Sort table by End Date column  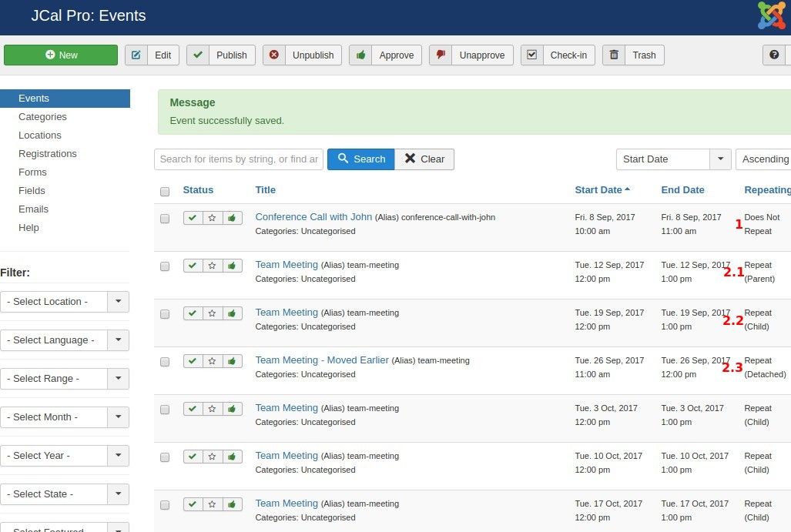tap(682, 190)
